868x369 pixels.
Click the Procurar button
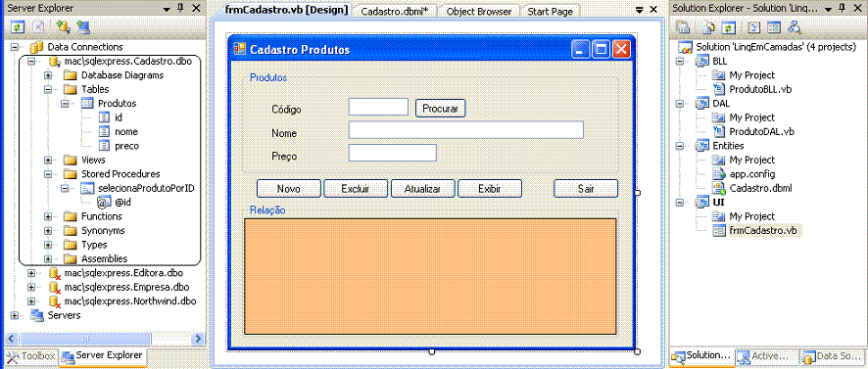[440, 109]
